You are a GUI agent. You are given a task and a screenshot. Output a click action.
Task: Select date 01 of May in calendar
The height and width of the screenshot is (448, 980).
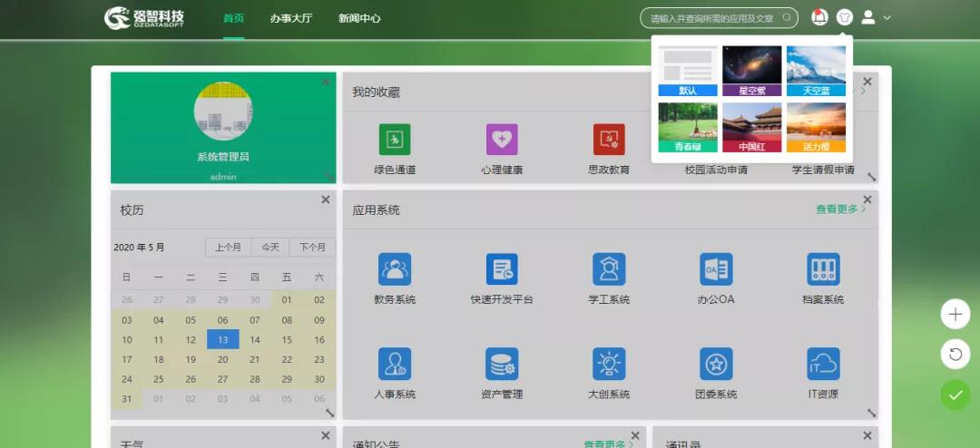287,300
